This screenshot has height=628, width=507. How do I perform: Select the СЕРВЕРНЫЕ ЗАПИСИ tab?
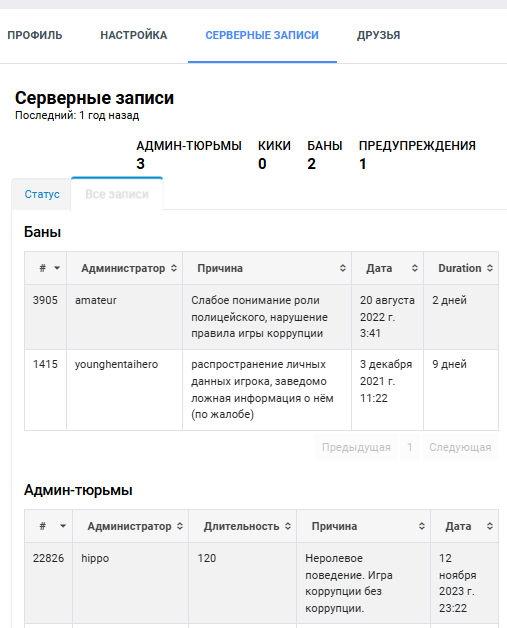(262, 35)
